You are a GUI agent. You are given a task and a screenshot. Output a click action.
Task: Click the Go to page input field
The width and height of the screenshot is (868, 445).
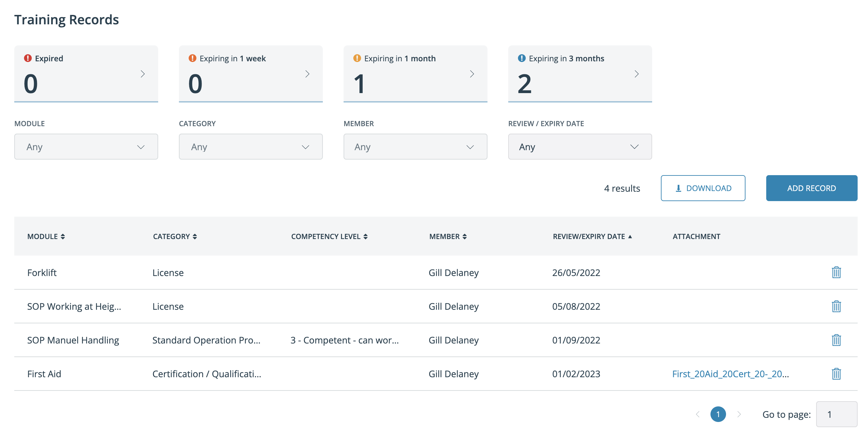(836, 414)
